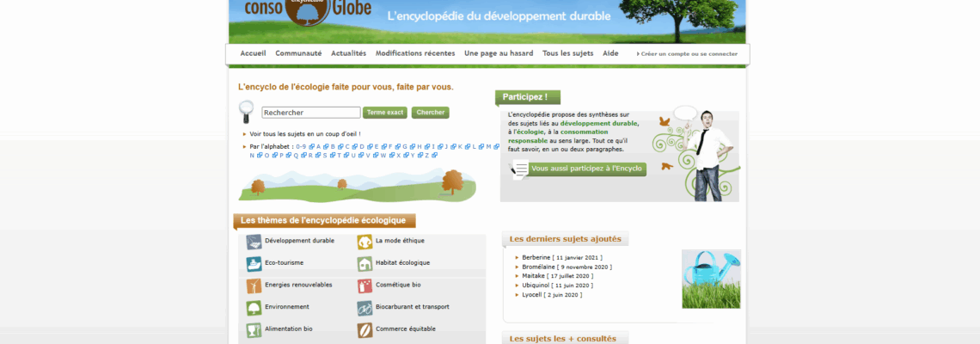Viewport: 980px width, 344px height.
Task: Go to Modifications récentes in navigation
Action: point(415,53)
